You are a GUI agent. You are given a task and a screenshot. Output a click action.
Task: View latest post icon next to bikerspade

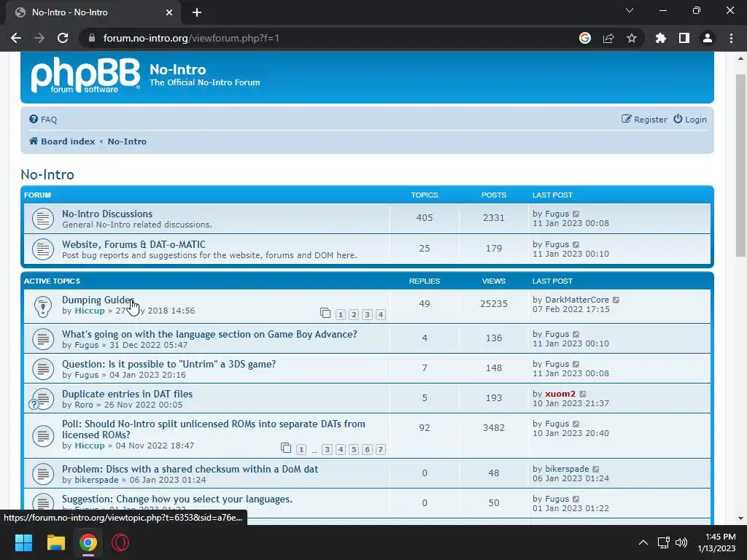click(596, 469)
